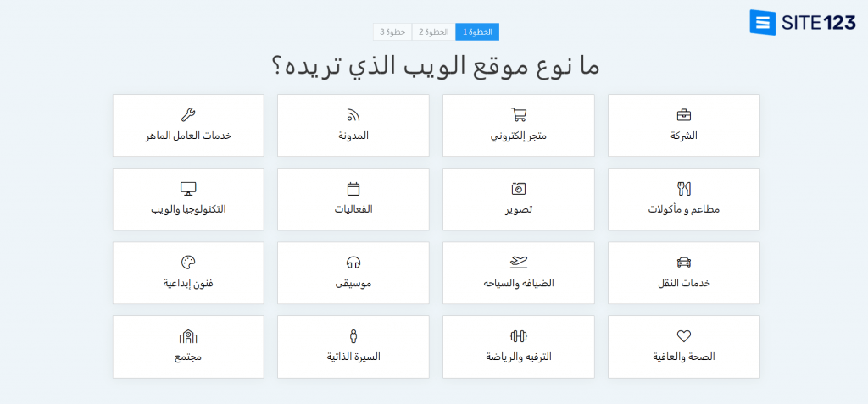Select the dumbbell sports icon
The height and width of the screenshot is (404, 868).
pos(518,335)
